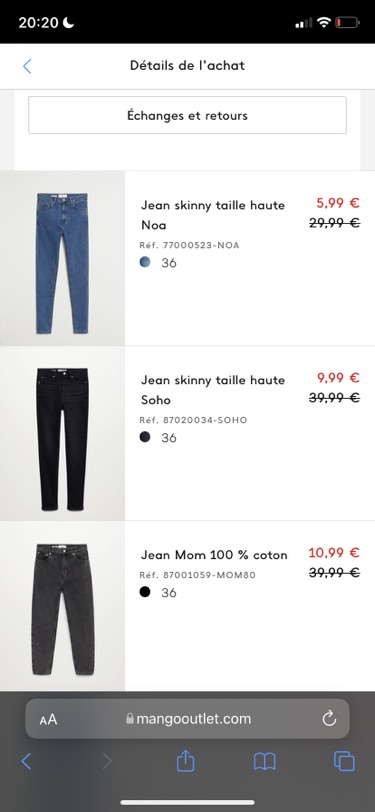Go back using the header chevron arrow

click(x=27, y=66)
